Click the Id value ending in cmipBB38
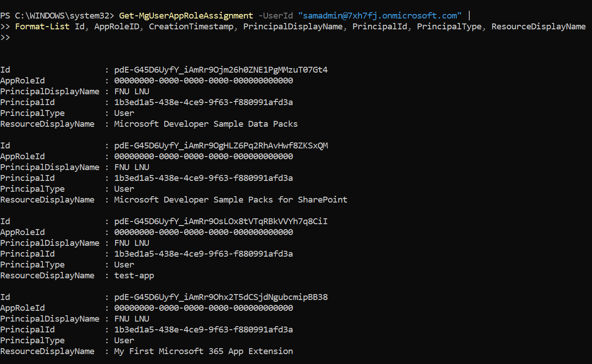Image resolution: width=592 pixels, height=364 pixels. coord(221,297)
